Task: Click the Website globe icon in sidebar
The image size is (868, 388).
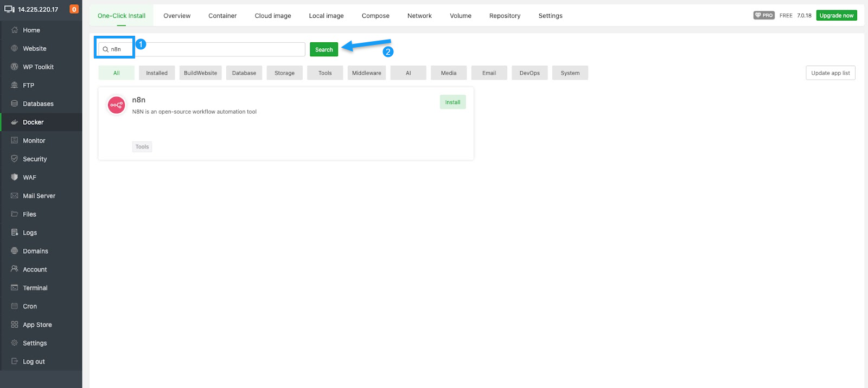Action: point(15,48)
